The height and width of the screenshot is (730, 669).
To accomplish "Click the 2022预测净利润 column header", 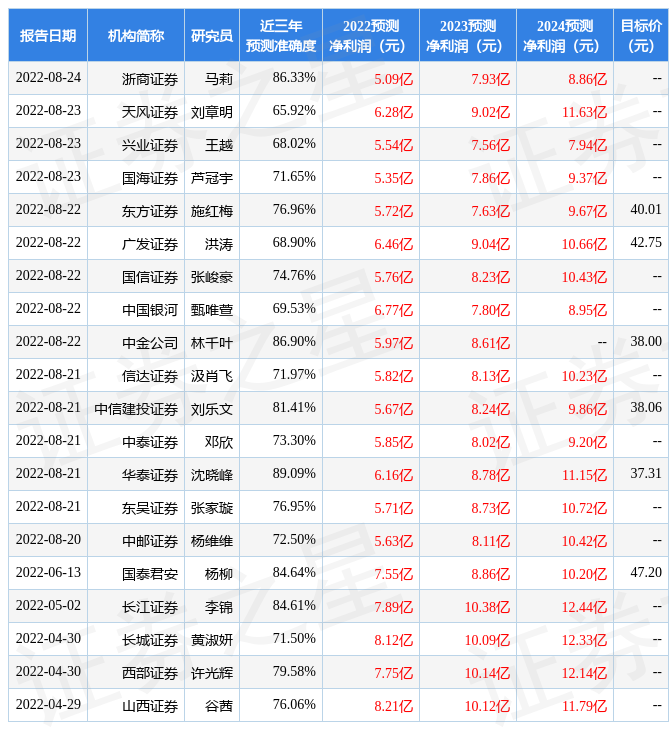I will 371,35.
